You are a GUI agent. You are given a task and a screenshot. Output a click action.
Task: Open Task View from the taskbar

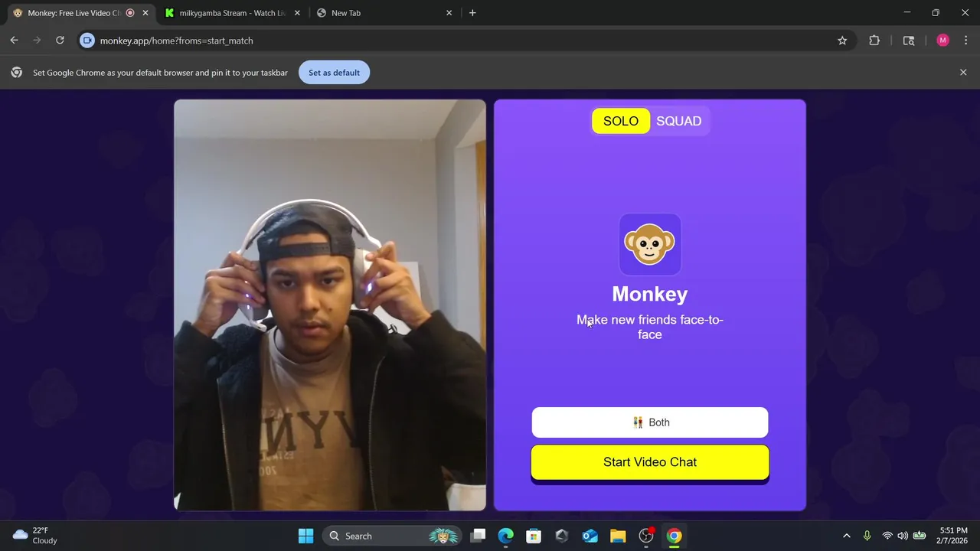[x=478, y=536]
